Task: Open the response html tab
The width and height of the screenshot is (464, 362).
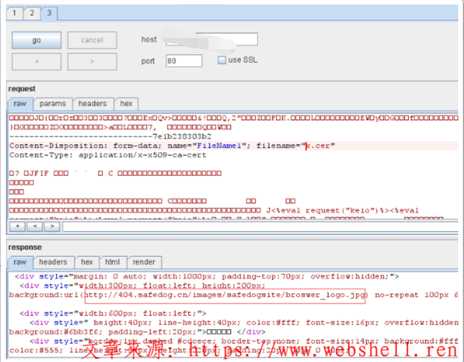Action: (113, 262)
